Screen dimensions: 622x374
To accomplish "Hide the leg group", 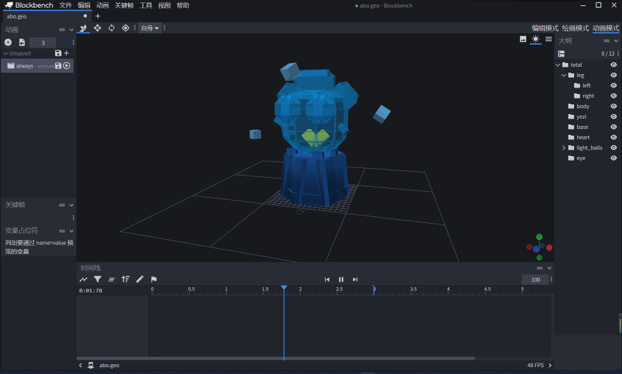I will [x=614, y=75].
